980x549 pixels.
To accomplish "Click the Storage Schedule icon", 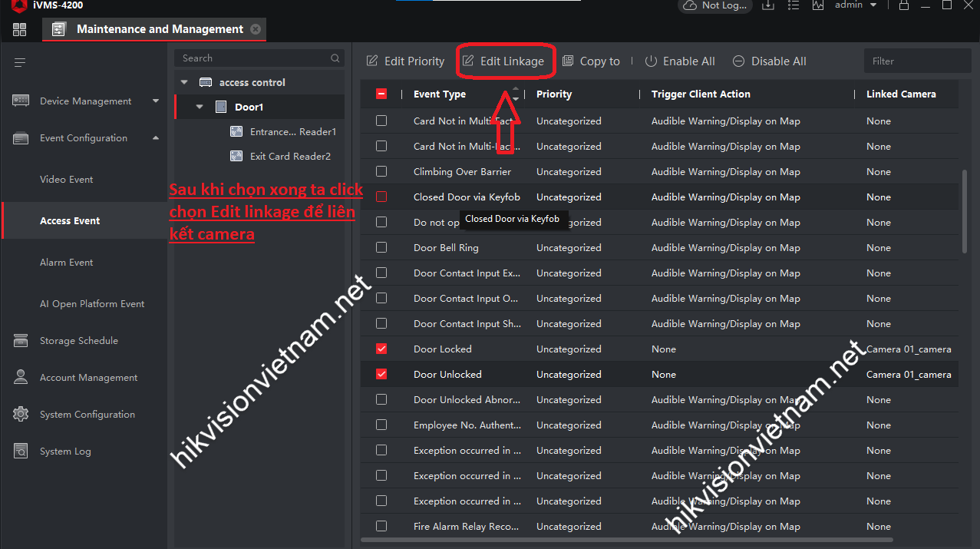I will [21, 341].
